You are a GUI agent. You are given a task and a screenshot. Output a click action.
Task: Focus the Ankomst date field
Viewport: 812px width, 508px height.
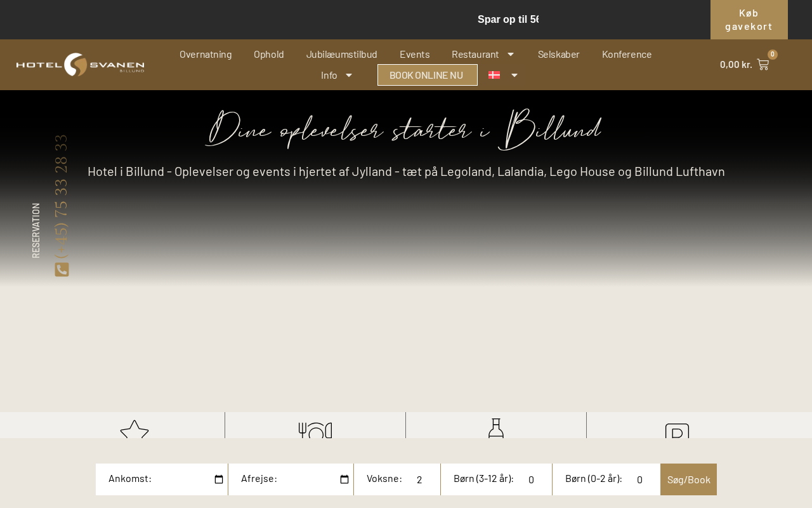[x=162, y=479]
